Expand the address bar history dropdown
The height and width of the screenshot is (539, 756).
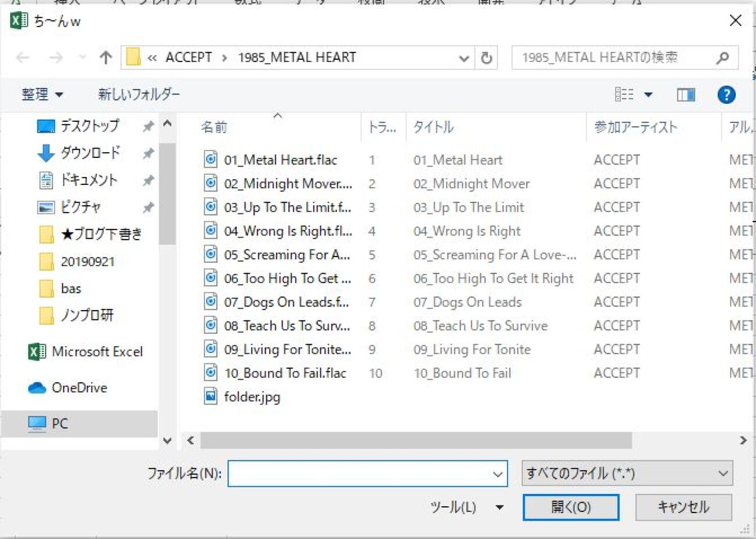coord(463,58)
